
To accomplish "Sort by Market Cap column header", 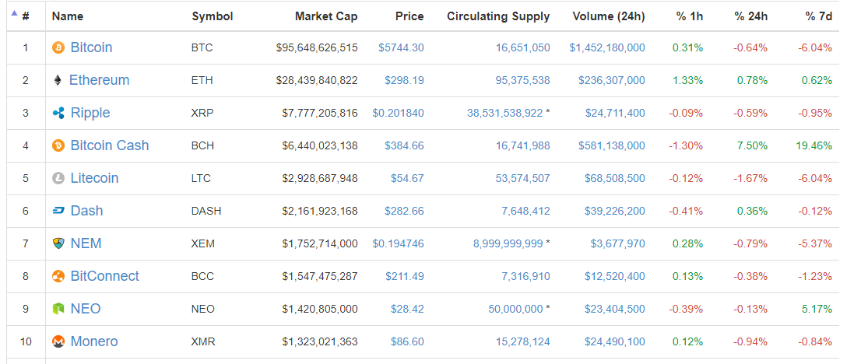I will point(326,16).
